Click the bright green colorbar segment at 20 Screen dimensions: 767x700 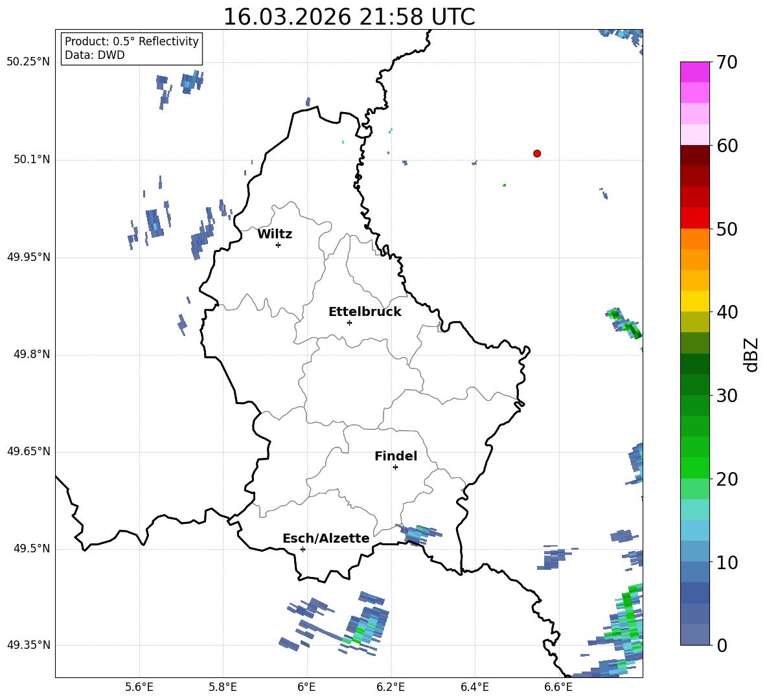[x=694, y=468]
